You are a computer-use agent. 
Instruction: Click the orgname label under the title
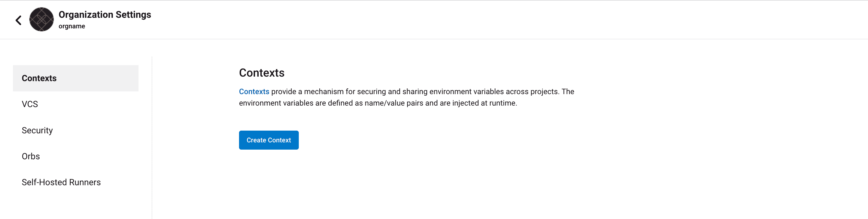(x=72, y=26)
